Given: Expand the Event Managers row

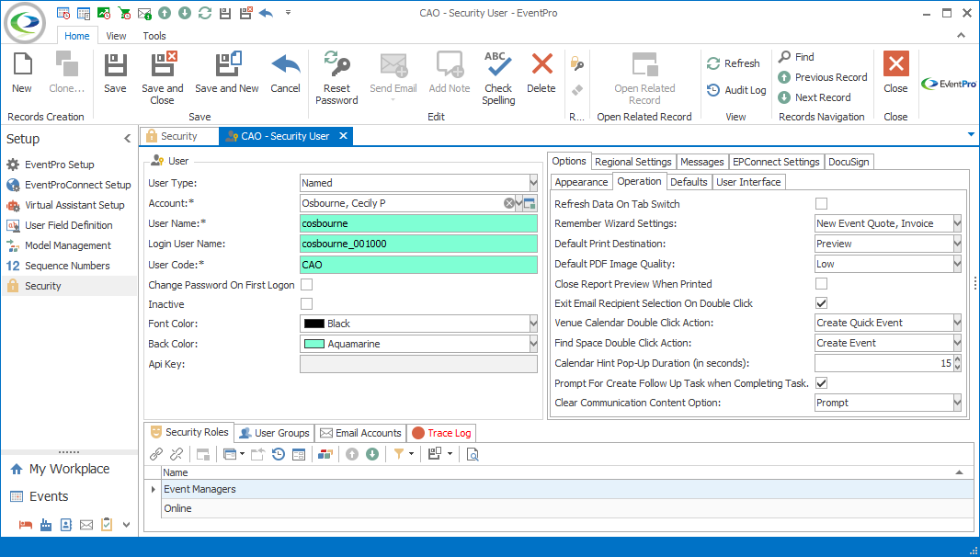Looking at the screenshot, I should 154,489.
